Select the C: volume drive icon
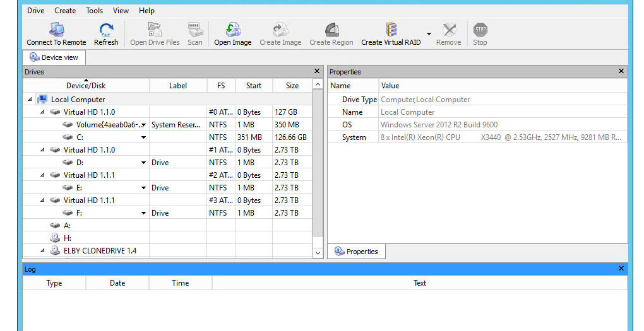The height and width of the screenshot is (331, 644). (x=68, y=137)
